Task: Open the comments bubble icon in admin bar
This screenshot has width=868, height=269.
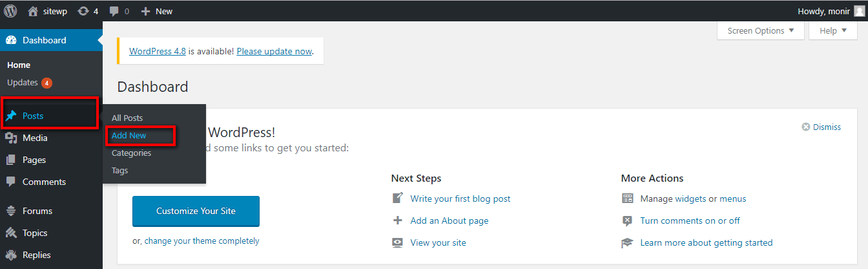Action: (x=114, y=11)
